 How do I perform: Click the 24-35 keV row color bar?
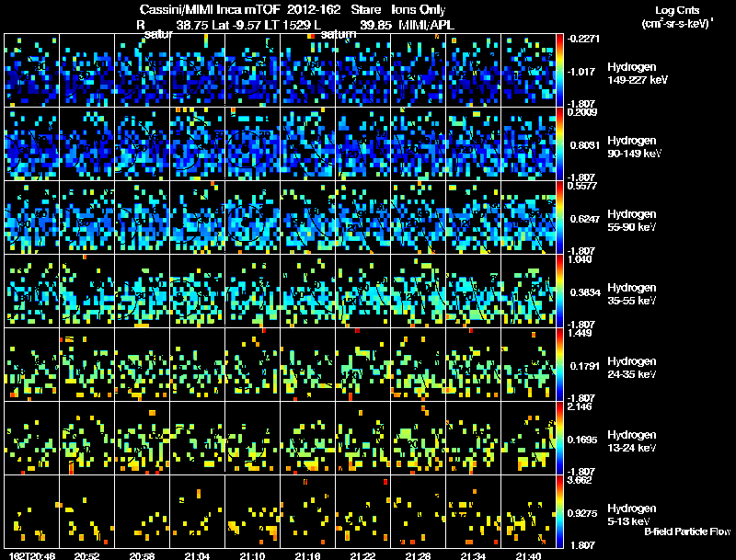click(559, 365)
